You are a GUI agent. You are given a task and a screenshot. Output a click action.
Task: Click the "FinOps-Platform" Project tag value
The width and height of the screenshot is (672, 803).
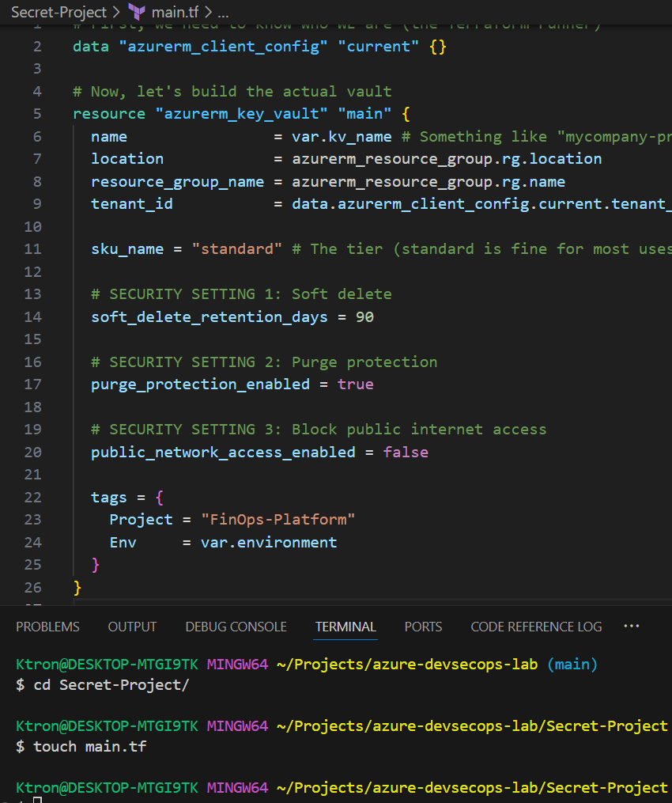pos(277,520)
